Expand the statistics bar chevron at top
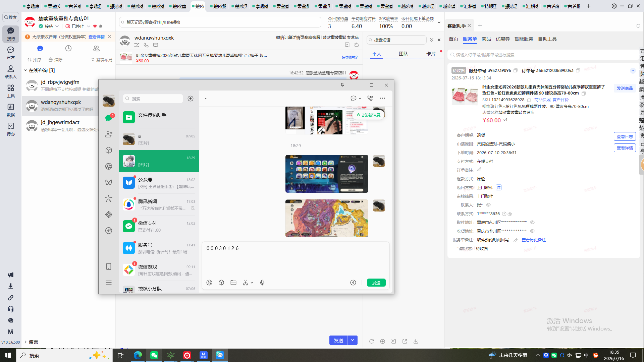Image resolution: width=644 pixels, height=362 pixels. [x=439, y=22]
